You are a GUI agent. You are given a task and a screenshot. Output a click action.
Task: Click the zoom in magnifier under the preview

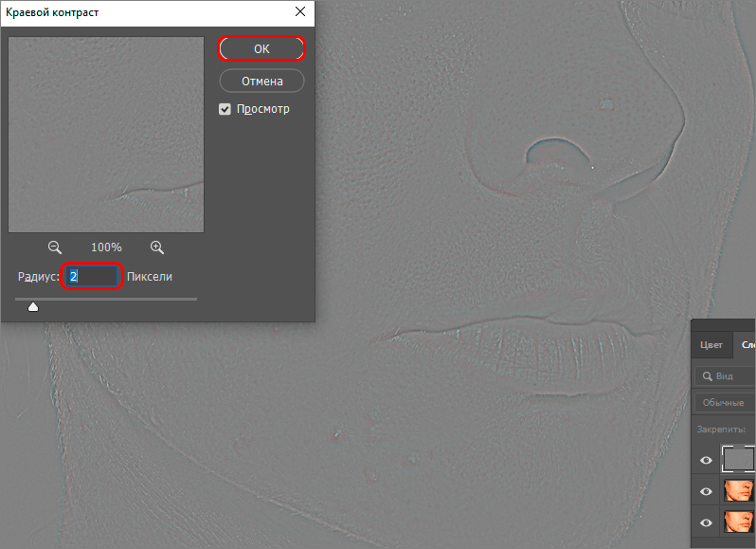click(157, 247)
